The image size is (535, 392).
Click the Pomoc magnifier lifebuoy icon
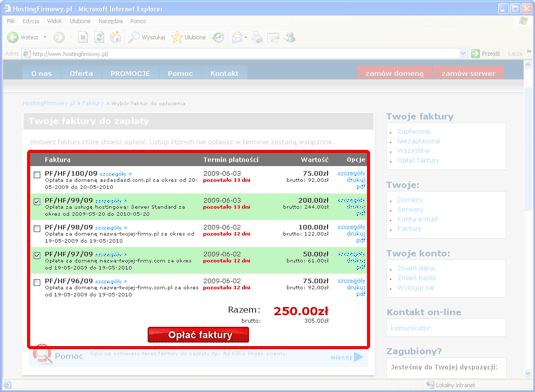(x=42, y=354)
